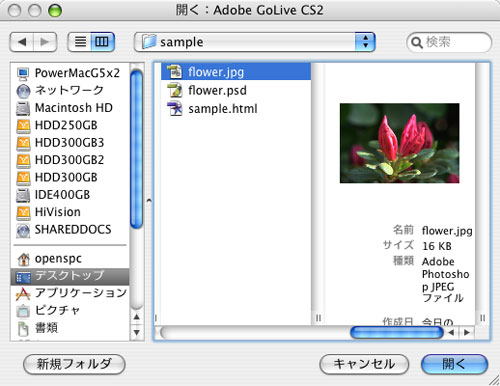Click the openspc label text
Screen dimensions: 500x386
[x=58, y=259]
